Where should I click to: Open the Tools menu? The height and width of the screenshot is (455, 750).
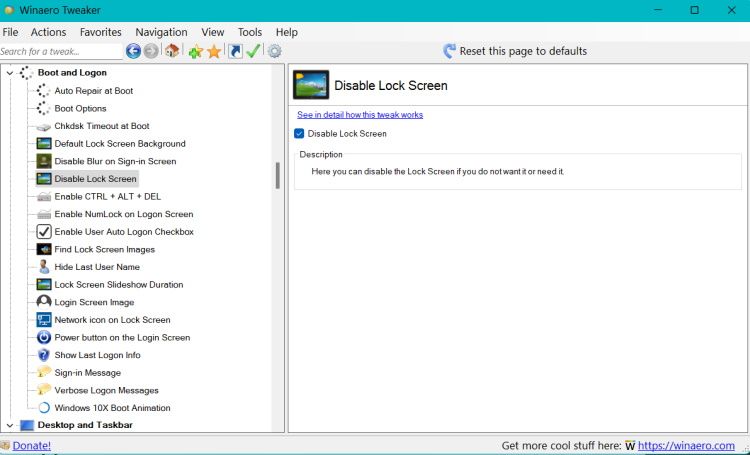click(250, 32)
